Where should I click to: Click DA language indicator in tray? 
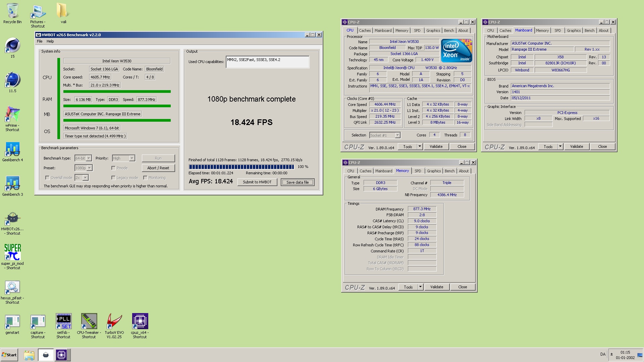tap(603, 354)
